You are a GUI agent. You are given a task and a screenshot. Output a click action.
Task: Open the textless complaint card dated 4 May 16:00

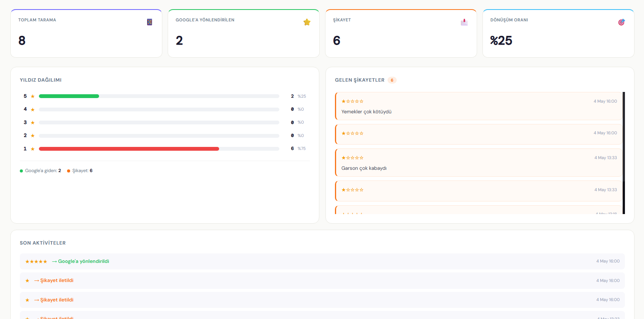[479, 134]
